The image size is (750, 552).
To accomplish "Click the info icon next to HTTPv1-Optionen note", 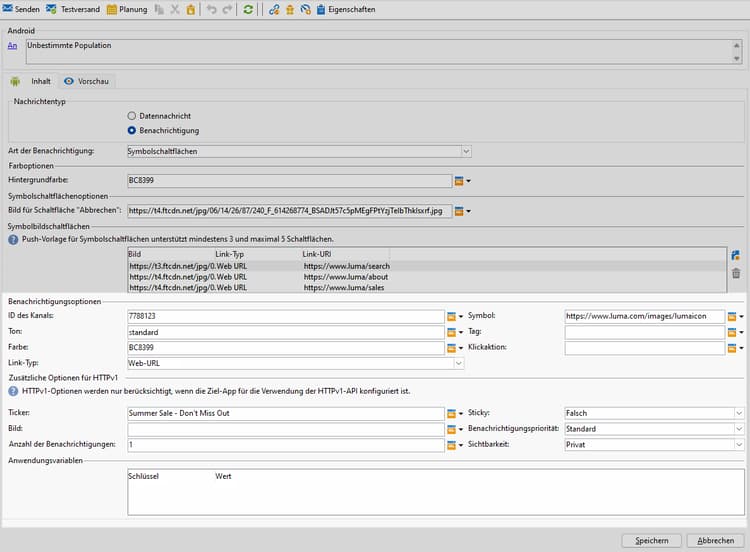I will coord(13,391).
